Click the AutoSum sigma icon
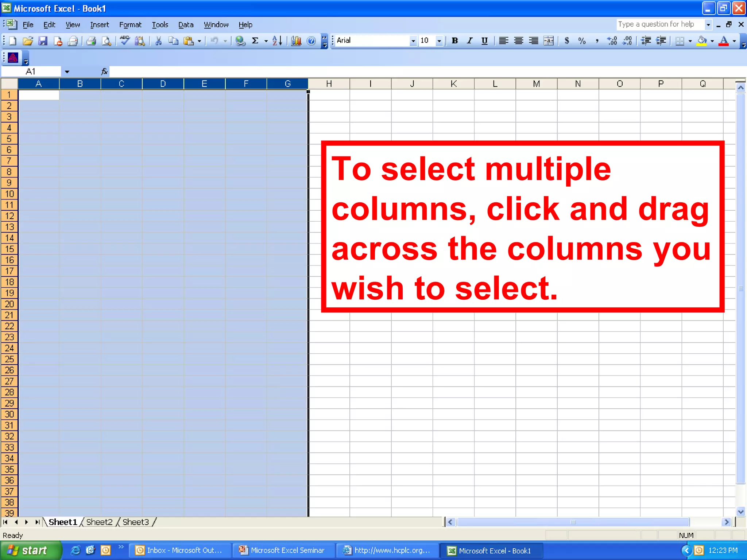 click(255, 41)
